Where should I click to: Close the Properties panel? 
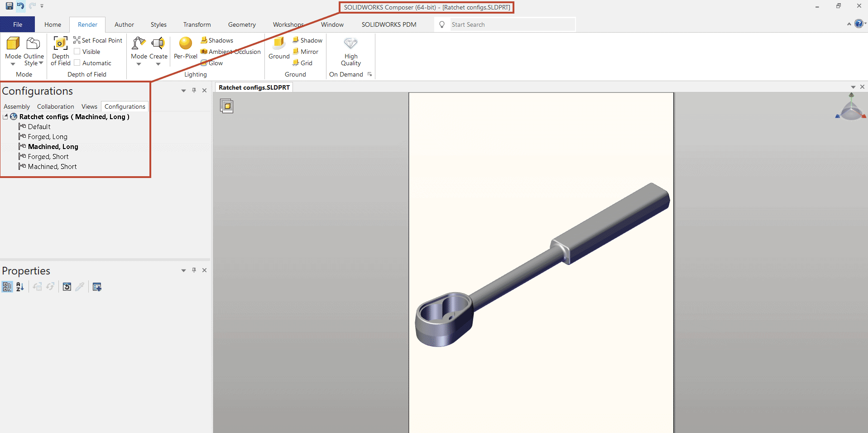pos(204,270)
